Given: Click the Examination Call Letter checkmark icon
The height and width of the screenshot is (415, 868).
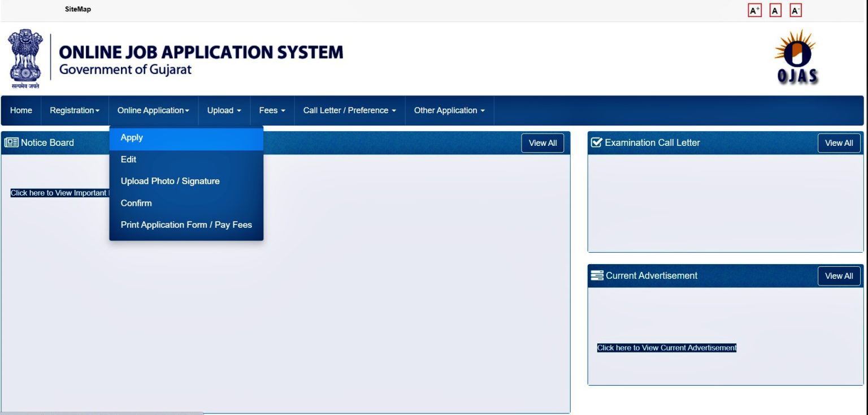Looking at the screenshot, I should pyautogui.click(x=596, y=142).
